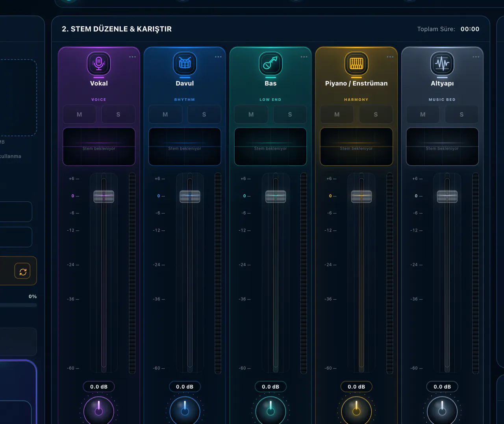Solo the Altyapı channel
This screenshot has width=504, height=424.
click(461, 115)
